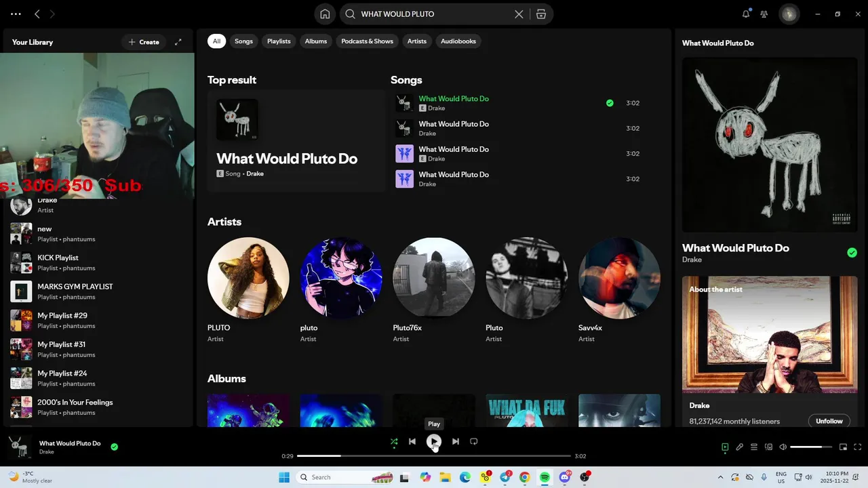Open the 'new' playlist in library
The image size is (868, 488).
click(98, 234)
